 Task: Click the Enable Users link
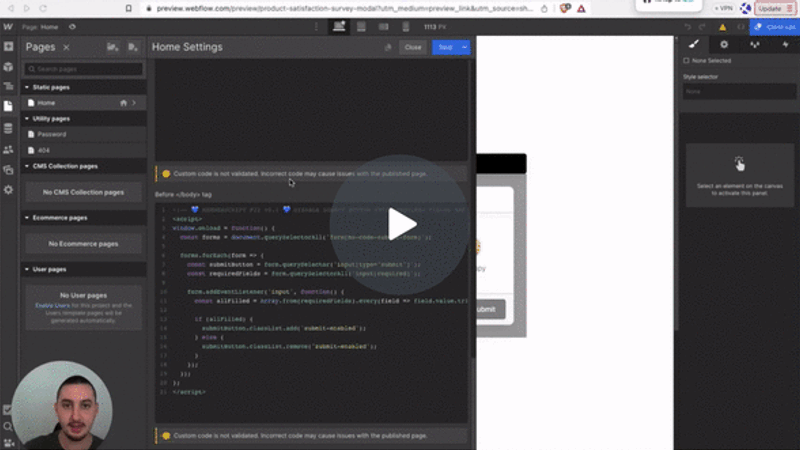point(53,306)
